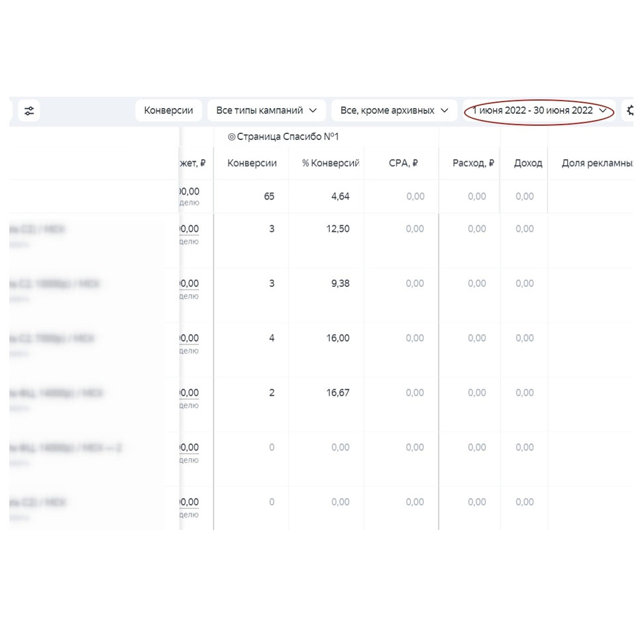Viewport: 644px width, 644px height.
Task: Open the filter sliders icon button
Action: [x=29, y=111]
